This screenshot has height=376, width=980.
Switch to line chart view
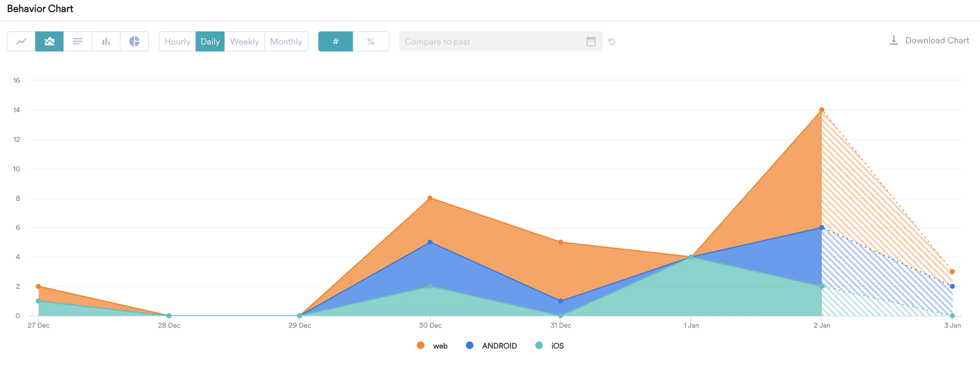tap(21, 41)
